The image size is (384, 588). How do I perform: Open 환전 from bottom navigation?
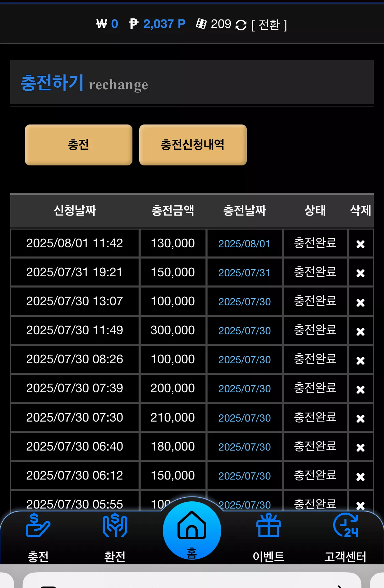[x=115, y=538]
